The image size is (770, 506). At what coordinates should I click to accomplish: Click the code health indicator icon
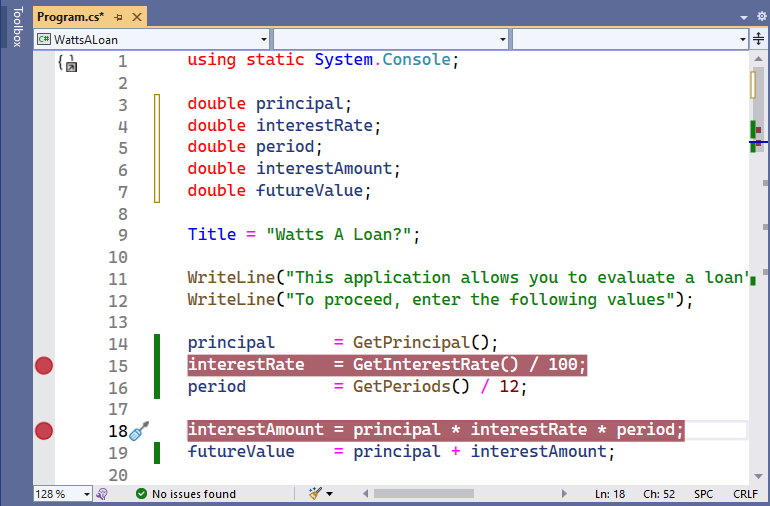tap(102, 494)
